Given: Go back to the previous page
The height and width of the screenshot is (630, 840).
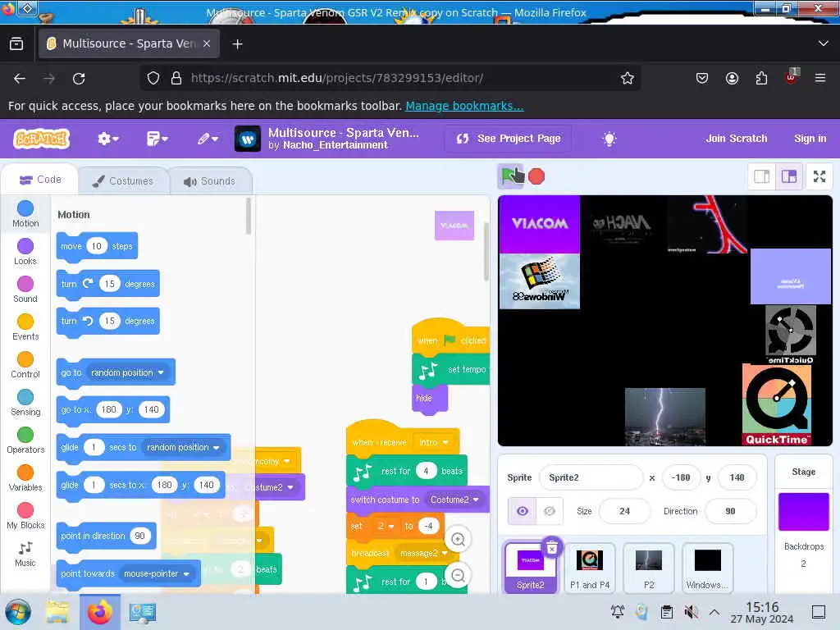Looking at the screenshot, I should pyautogui.click(x=20, y=78).
